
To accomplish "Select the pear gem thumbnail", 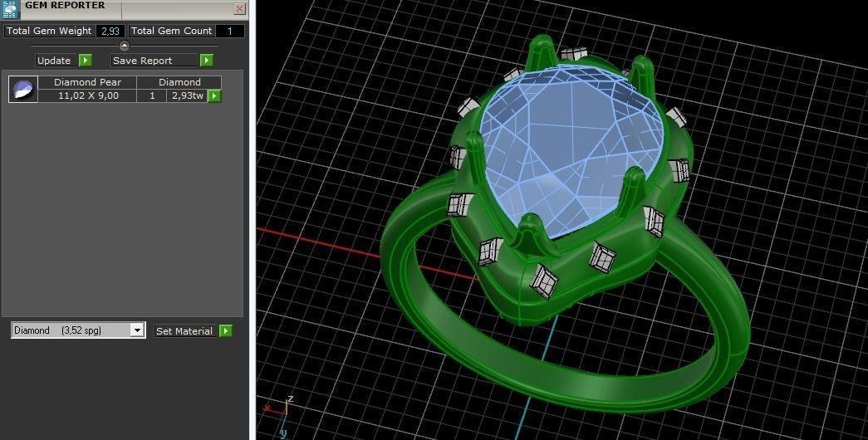I will click(x=23, y=89).
